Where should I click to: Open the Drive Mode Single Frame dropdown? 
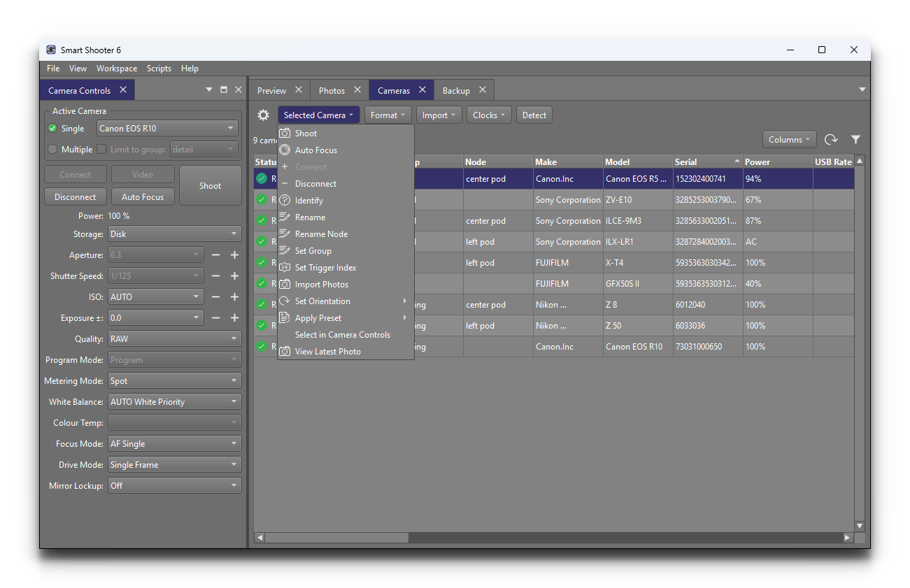point(175,465)
